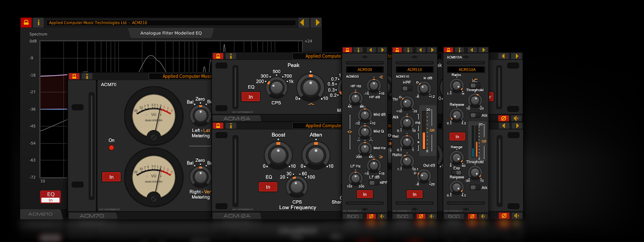644x242 pixels.
Task: Mute via speaker icon under ACM510
Action: [432, 216]
